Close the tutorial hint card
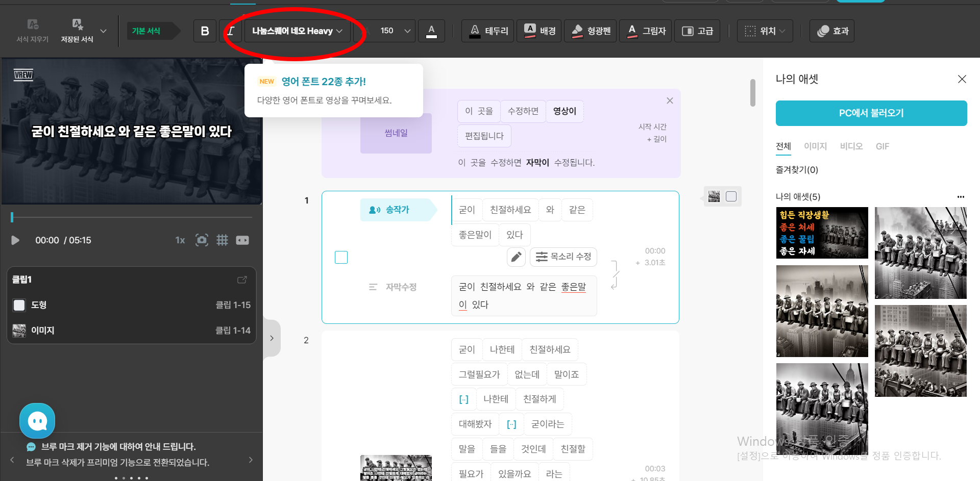 (670, 101)
